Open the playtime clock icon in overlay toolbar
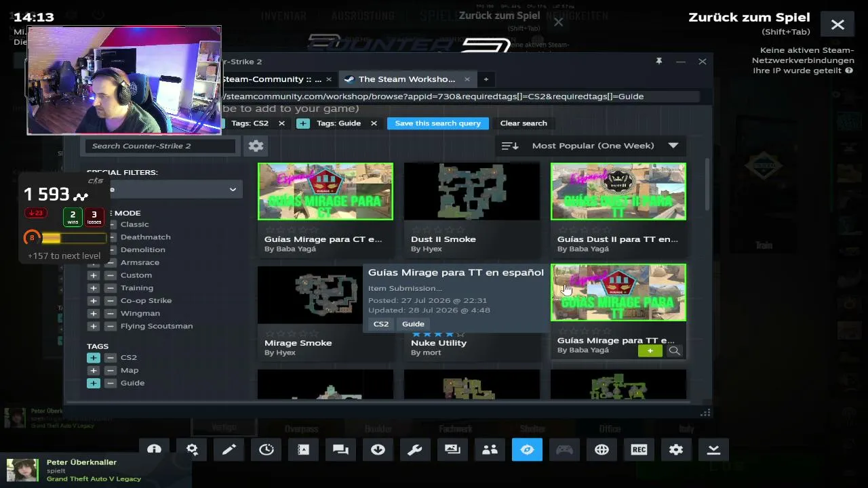Screen dimensions: 868x488 coord(267,450)
